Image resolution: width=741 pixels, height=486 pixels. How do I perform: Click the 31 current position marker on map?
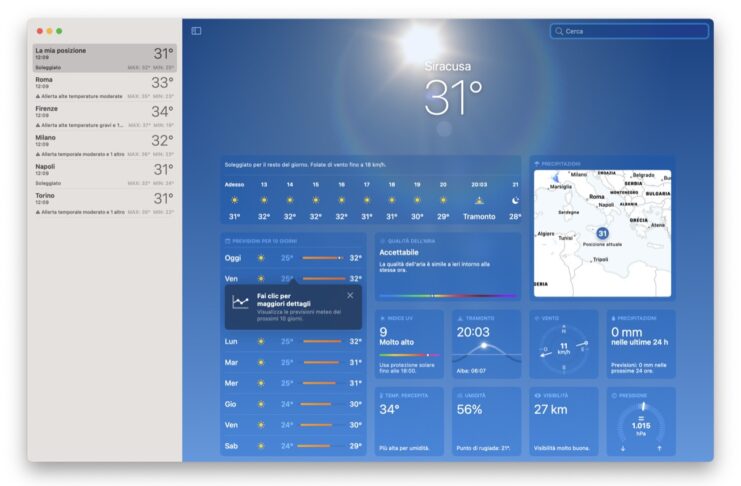click(x=602, y=233)
